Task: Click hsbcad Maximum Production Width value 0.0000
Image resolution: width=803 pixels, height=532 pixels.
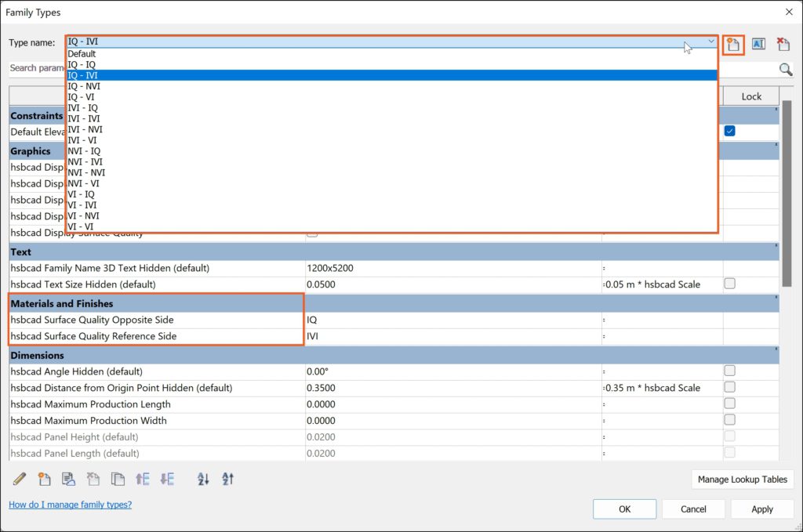Action: 453,421
